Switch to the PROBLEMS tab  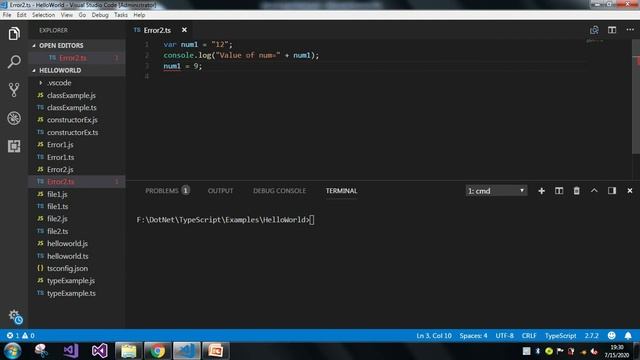coord(167,191)
